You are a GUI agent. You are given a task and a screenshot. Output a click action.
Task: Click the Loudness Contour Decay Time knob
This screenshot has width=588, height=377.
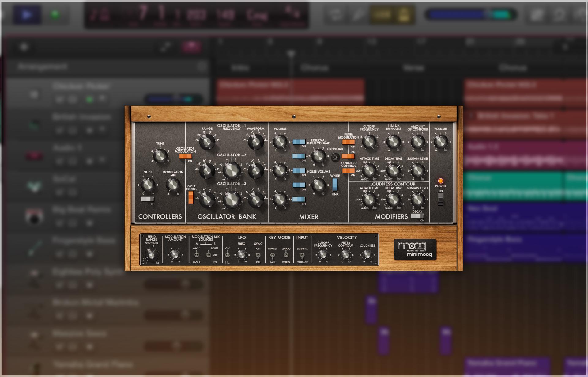[393, 199]
